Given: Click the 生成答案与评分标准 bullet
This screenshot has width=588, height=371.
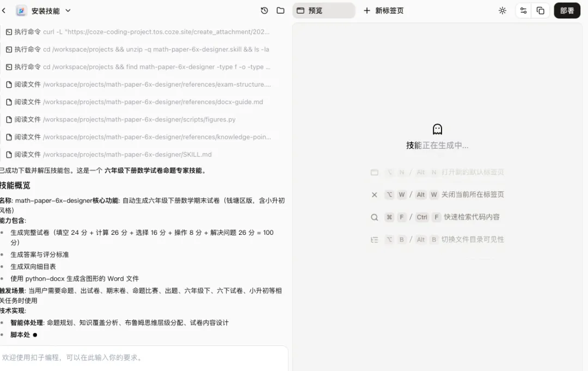Looking at the screenshot, I should click(40, 255).
